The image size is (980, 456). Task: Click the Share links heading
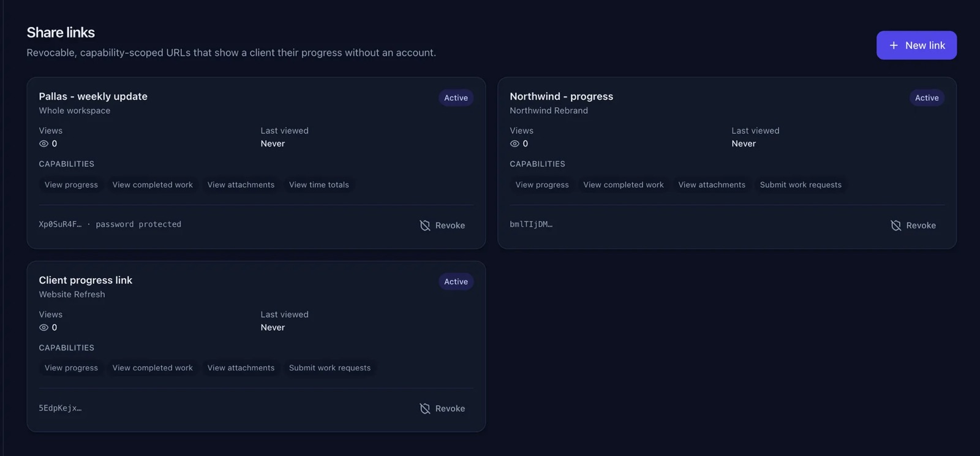pos(61,32)
